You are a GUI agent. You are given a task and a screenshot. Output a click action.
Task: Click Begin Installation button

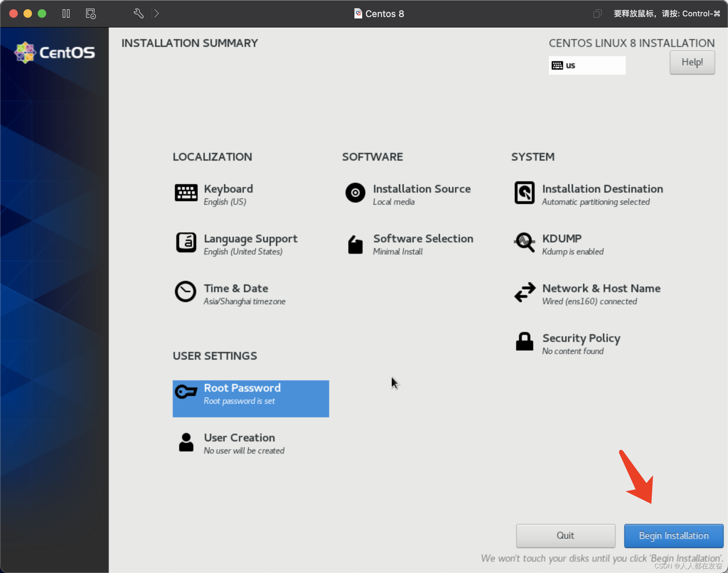(x=674, y=535)
